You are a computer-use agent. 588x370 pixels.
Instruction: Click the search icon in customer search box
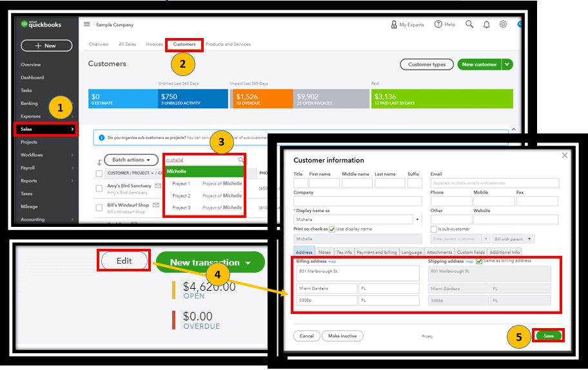[240, 160]
